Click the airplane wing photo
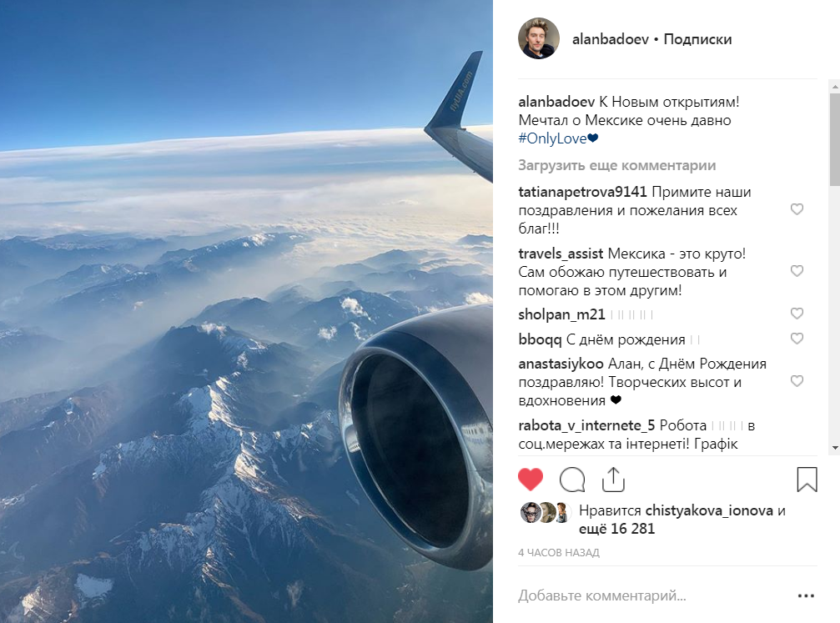This screenshot has width=840, height=623. [x=246, y=311]
